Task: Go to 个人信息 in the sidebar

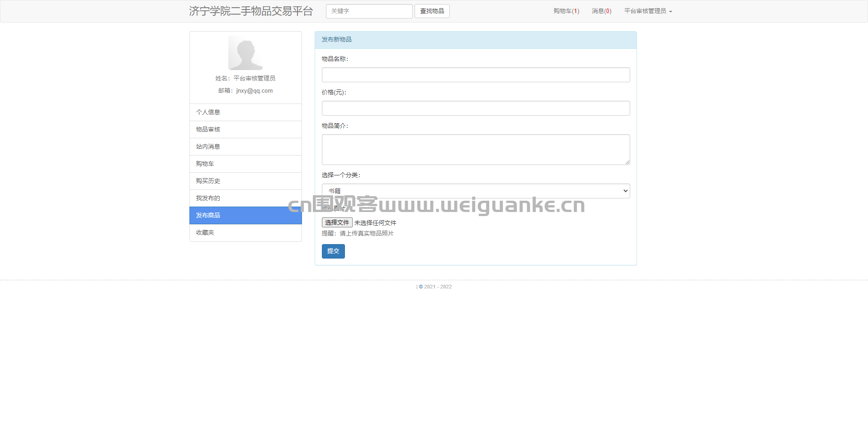Action: point(245,112)
